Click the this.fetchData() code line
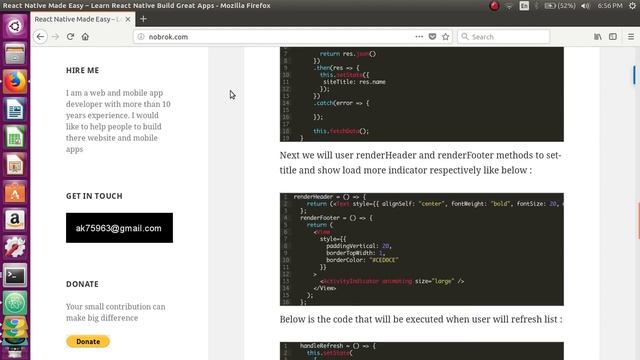Image resolution: width=640 pixels, height=360 pixels. pyautogui.click(x=341, y=131)
